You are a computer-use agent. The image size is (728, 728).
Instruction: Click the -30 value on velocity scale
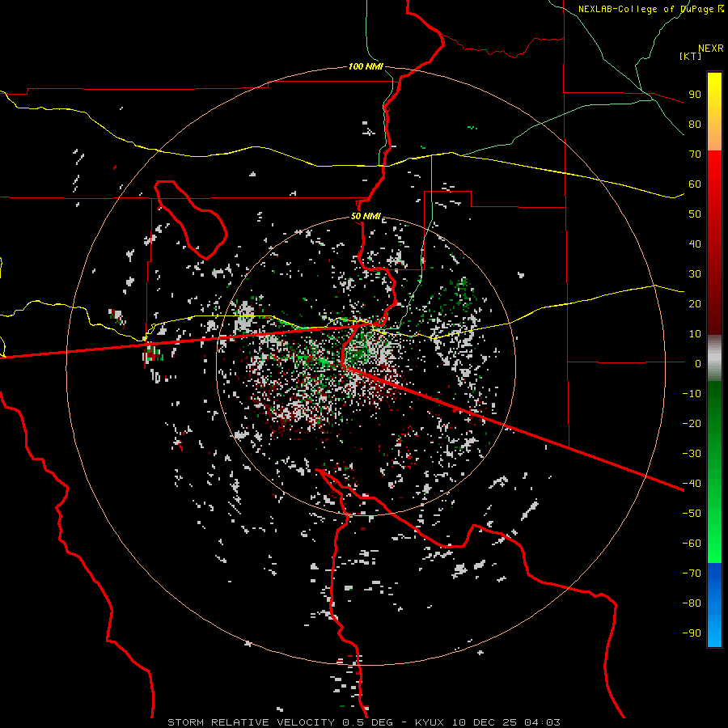click(x=692, y=454)
